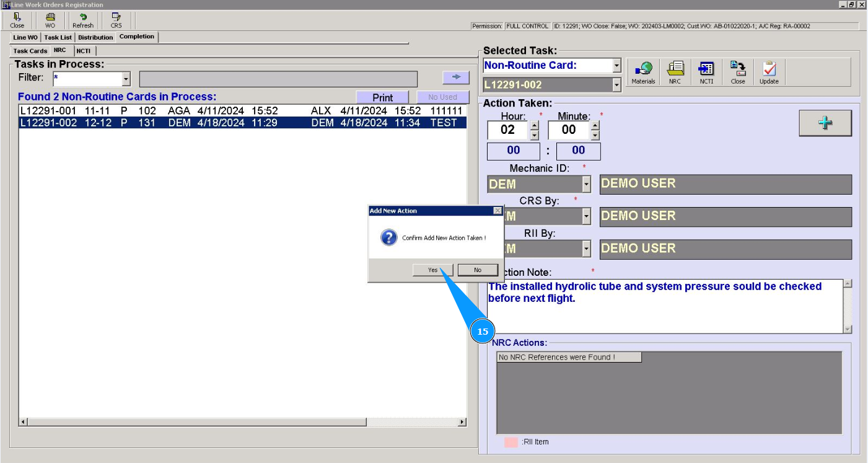868x463 pixels.
Task: Expand the RII By dropdown
Action: click(586, 249)
